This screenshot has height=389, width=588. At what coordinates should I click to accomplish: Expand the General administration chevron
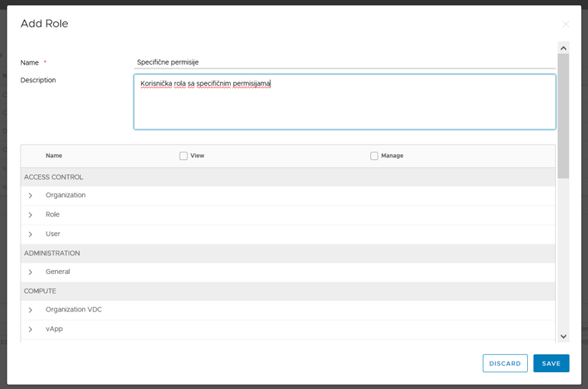tap(30, 272)
